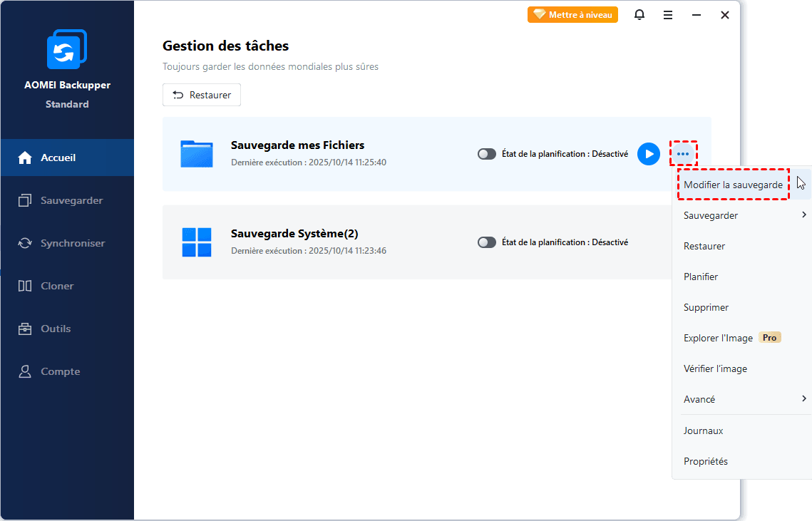Run Sauvegarde mes Fichiers with the play button
Screen dimensions: 812x521
[x=648, y=154]
